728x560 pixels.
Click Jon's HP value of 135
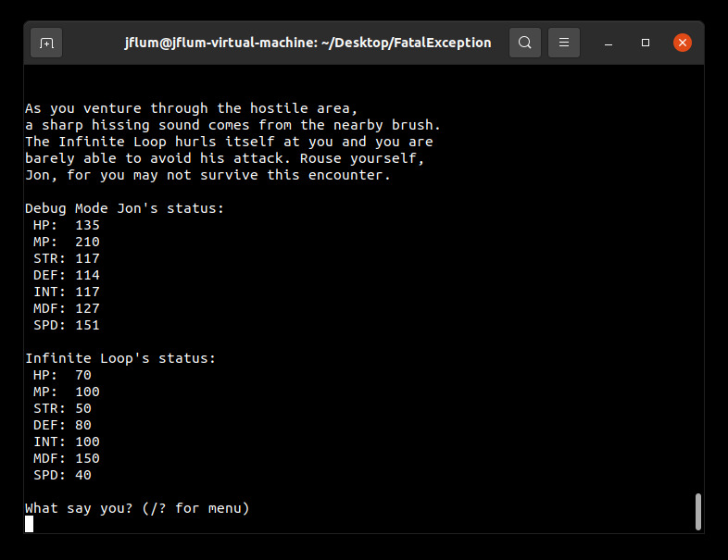tap(87, 225)
